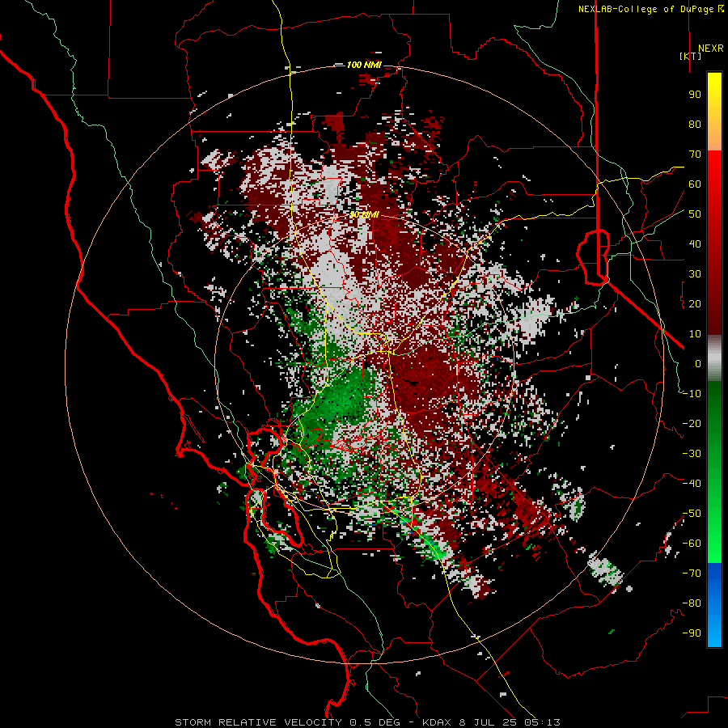Click the -90 scale label
Screen dimensions: 728x728
point(692,633)
